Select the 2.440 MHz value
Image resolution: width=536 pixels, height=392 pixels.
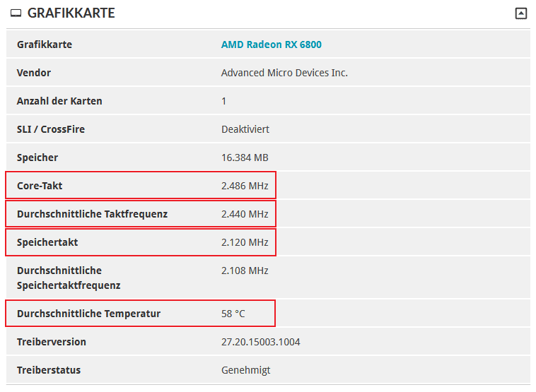click(x=245, y=214)
